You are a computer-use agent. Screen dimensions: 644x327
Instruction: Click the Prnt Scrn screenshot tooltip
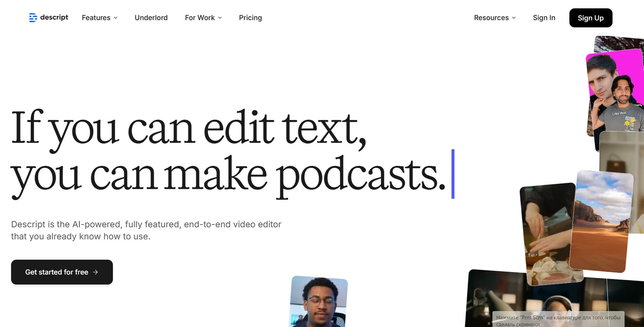point(558,320)
